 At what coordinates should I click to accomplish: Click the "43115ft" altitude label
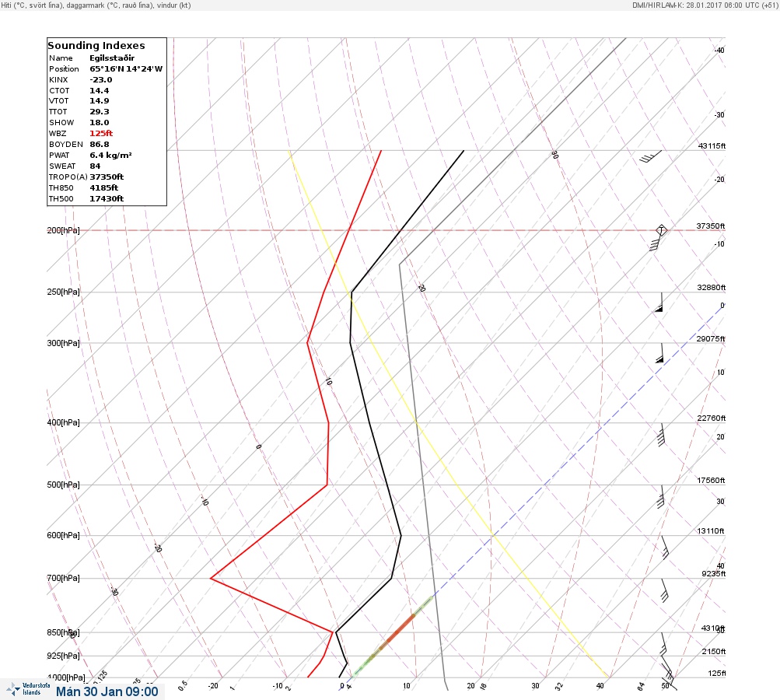click(712, 145)
